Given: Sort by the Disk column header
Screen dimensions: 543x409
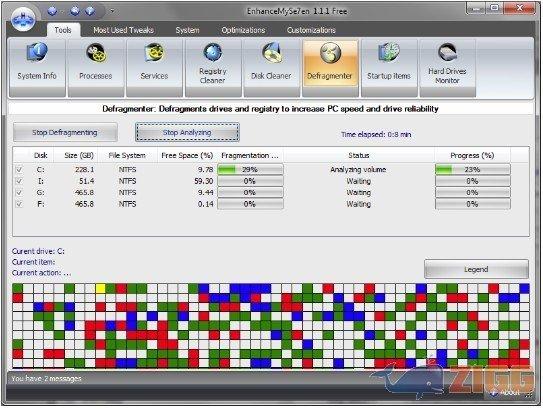Looking at the screenshot, I should [41, 155].
